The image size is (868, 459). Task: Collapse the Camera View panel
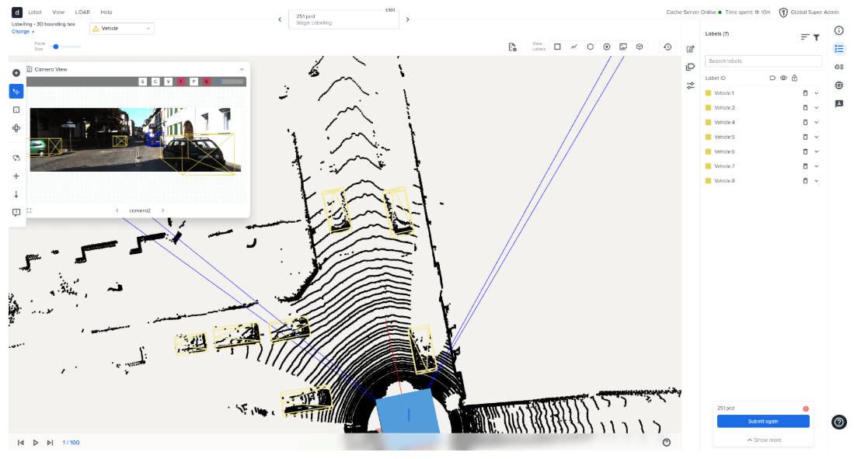point(242,69)
